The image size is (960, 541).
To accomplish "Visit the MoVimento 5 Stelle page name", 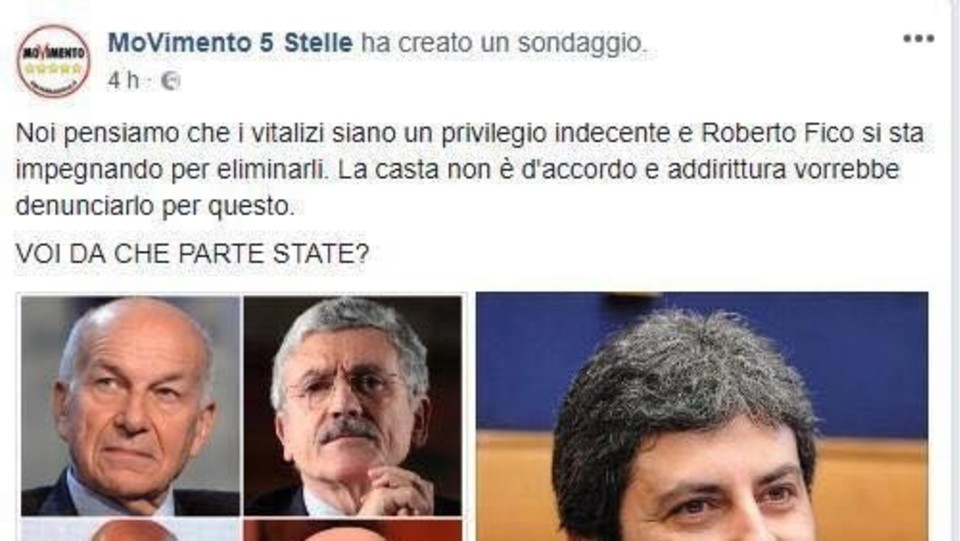I will click(x=230, y=43).
